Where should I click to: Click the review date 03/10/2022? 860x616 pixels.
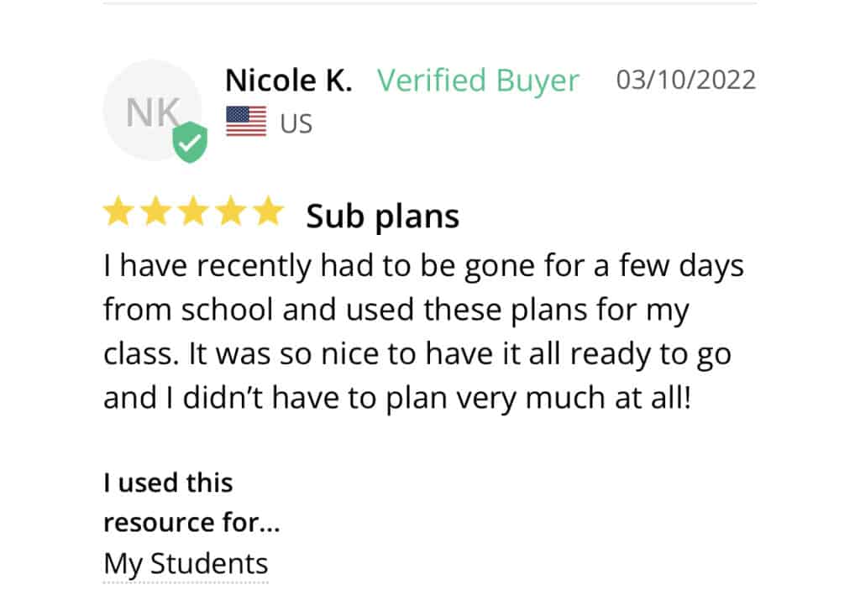pos(685,80)
